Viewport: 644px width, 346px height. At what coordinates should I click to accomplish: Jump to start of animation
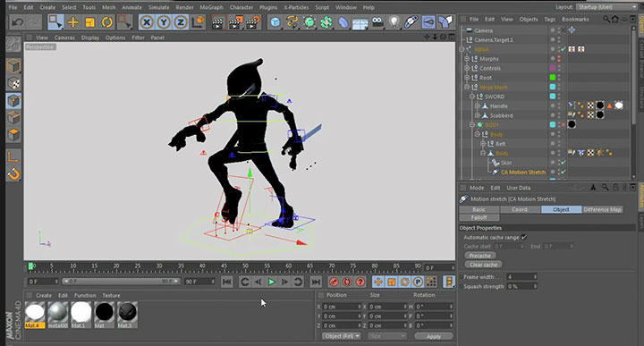click(x=226, y=282)
